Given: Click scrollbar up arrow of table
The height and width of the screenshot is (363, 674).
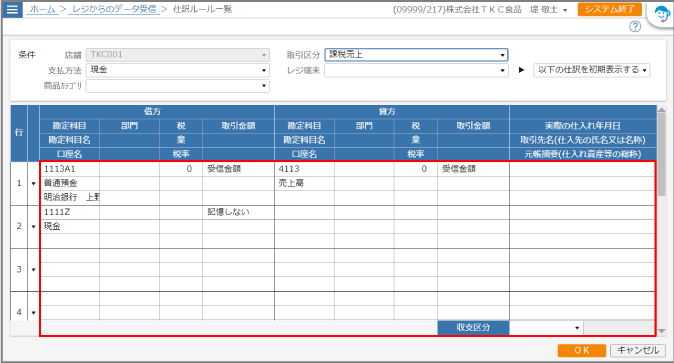Looking at the screenshot, I should tap(662, 110).
